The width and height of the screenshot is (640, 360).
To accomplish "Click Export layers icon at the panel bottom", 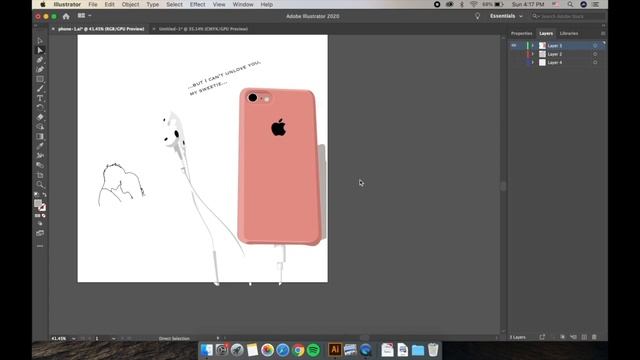I will [542, 337].
